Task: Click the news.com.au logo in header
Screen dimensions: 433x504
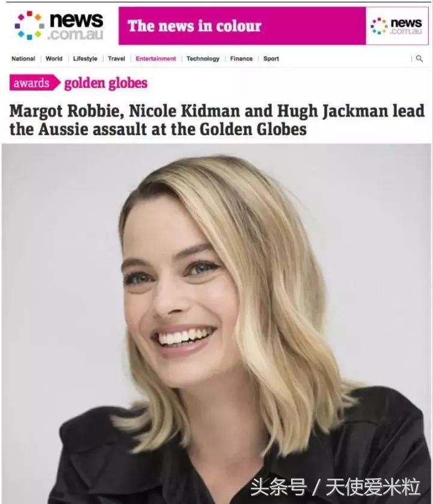Action: point(59,26)
